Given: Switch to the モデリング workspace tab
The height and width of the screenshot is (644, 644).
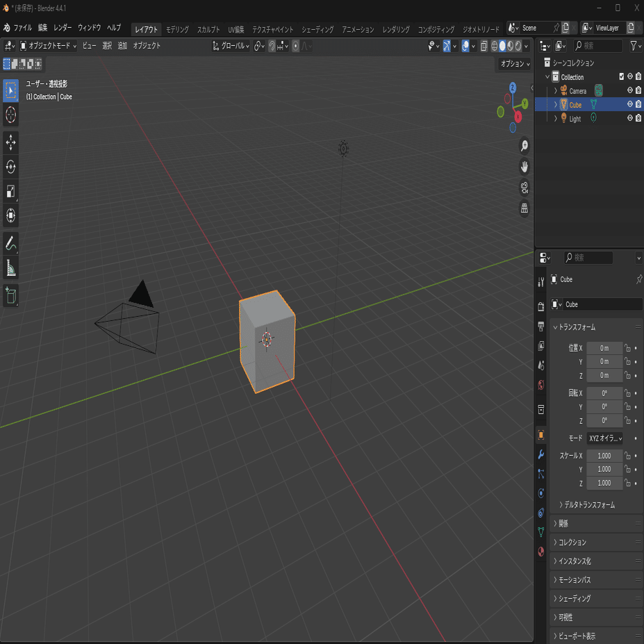Looking at the screenshot, I should click(177, 30).
